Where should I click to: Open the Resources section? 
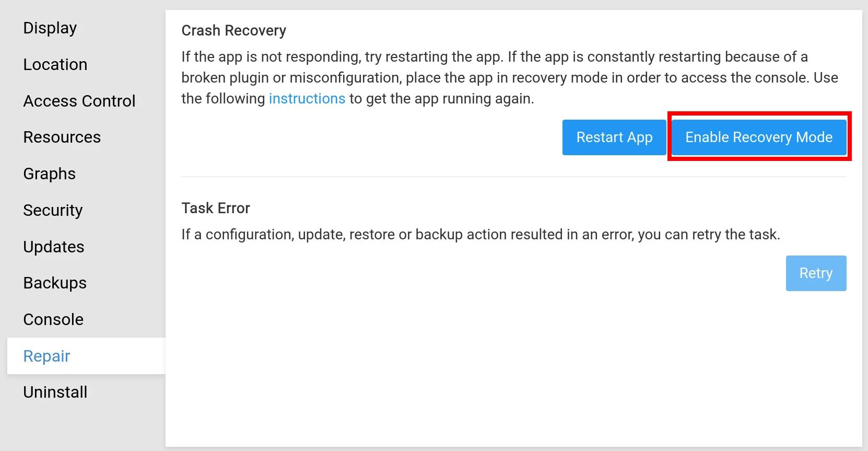point(62,137)
